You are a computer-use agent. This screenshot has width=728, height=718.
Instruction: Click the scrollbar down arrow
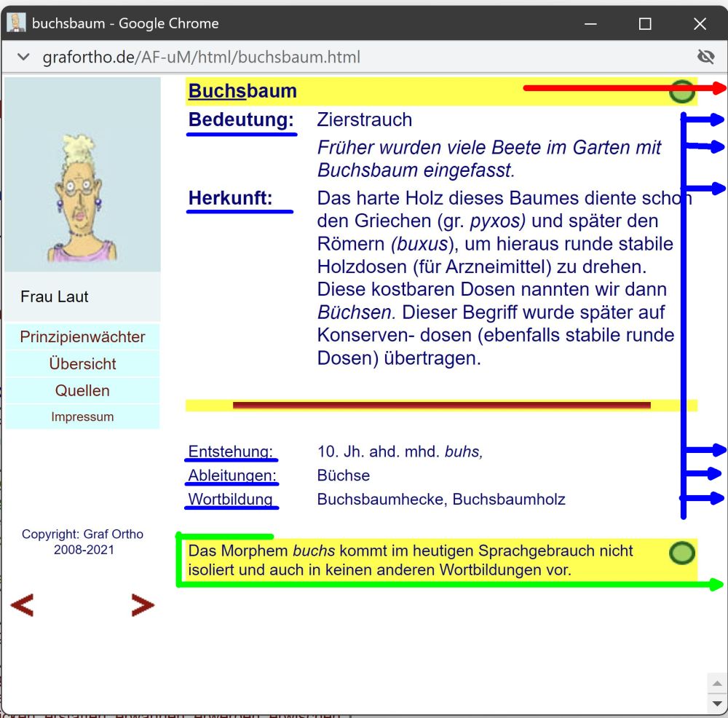click(x=717, y=703)
